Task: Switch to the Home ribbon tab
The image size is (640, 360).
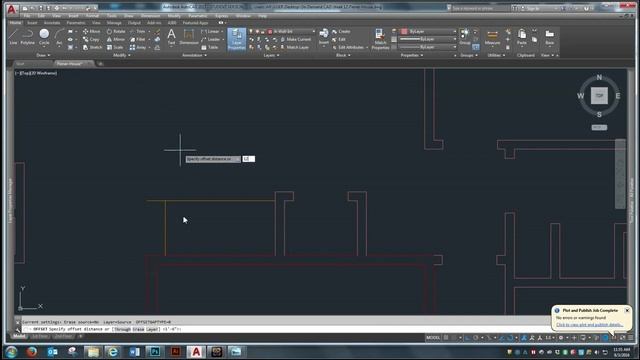Action: click(x=16, y=23)
